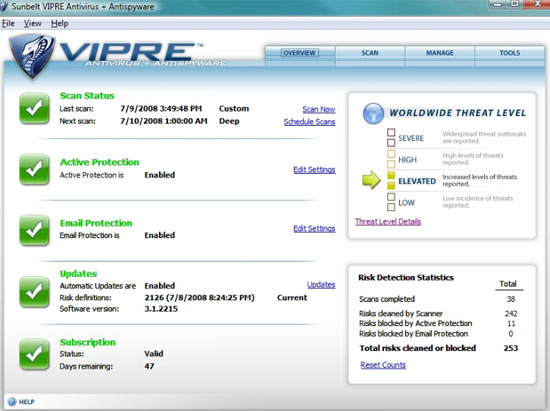Click the Scan Now link
The height and width of the screenshot is (411, 550).
point(319,109)
